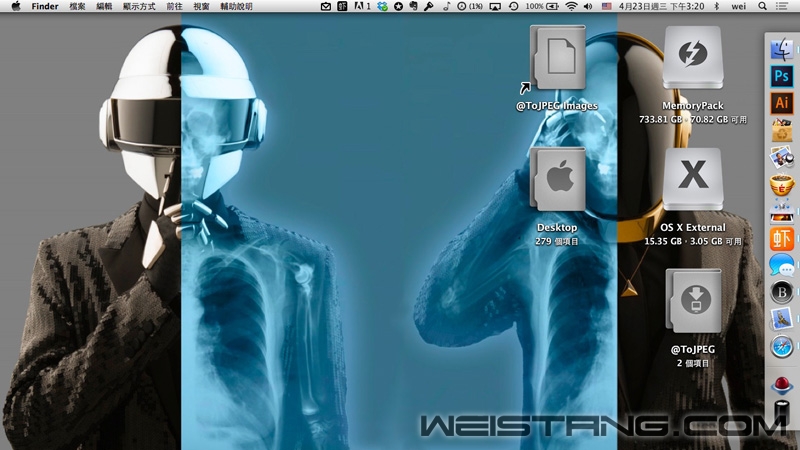Screen dimensions: 800x450
Task: Select the @ToJPEG download folder icon
Action: [x=693, y=301]
